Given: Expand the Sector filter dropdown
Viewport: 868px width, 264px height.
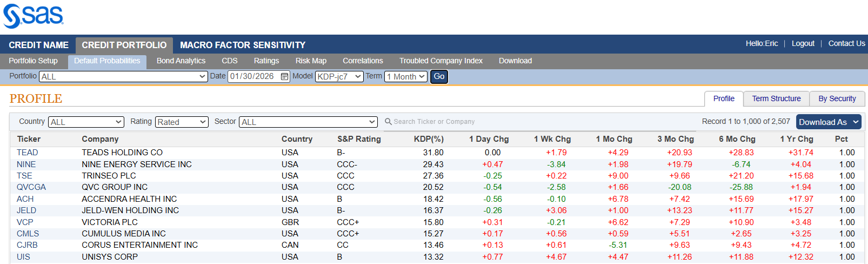Looking at the screenshot, I should click(308, 122).
